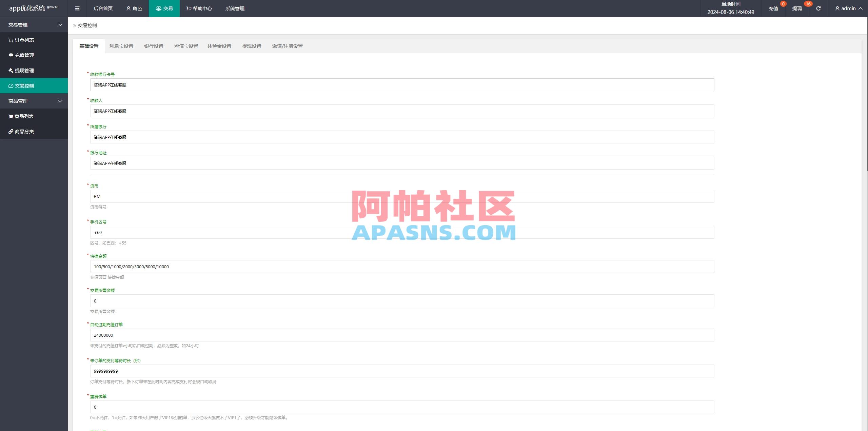Open 商品列表 using the cart icon
This screenshot has width=868, height=431.
[x=10, y=116]
